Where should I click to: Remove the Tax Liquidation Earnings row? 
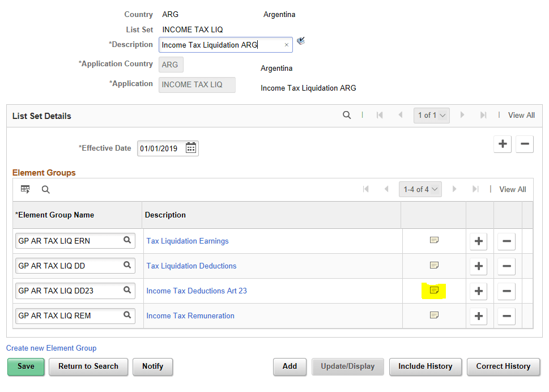coord(507,241)
